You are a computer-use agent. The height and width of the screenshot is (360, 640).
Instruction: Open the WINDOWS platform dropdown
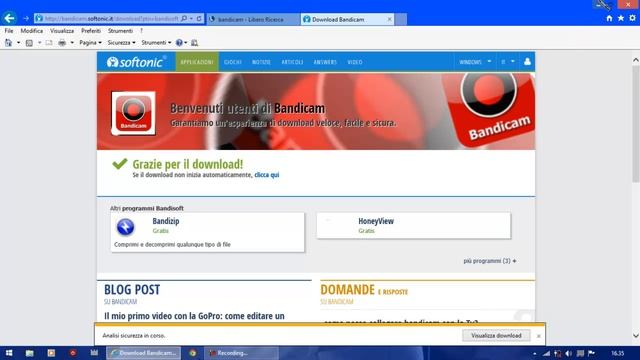(x=475, y=62)
